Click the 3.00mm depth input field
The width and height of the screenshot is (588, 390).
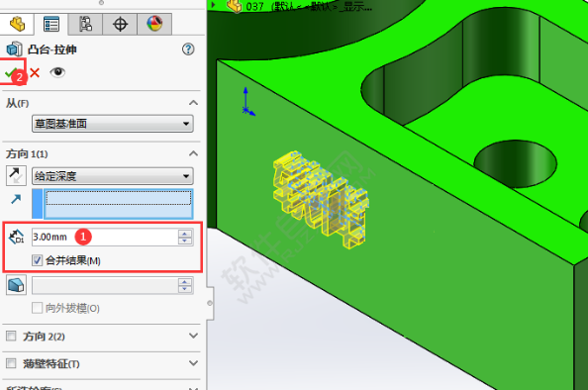105,237
